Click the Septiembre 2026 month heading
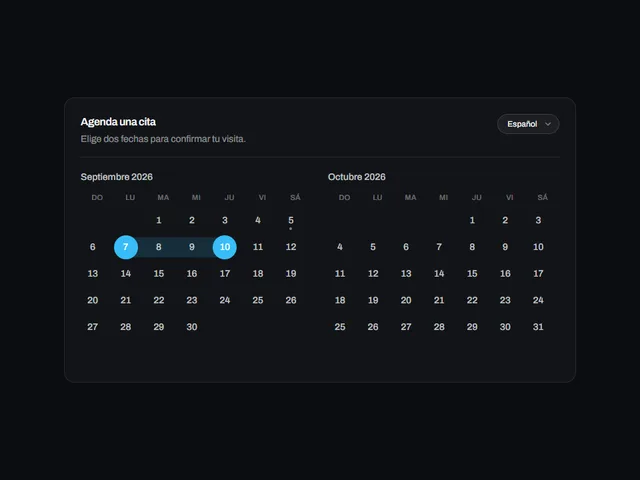The image size is (640, 480). [117, 177]
